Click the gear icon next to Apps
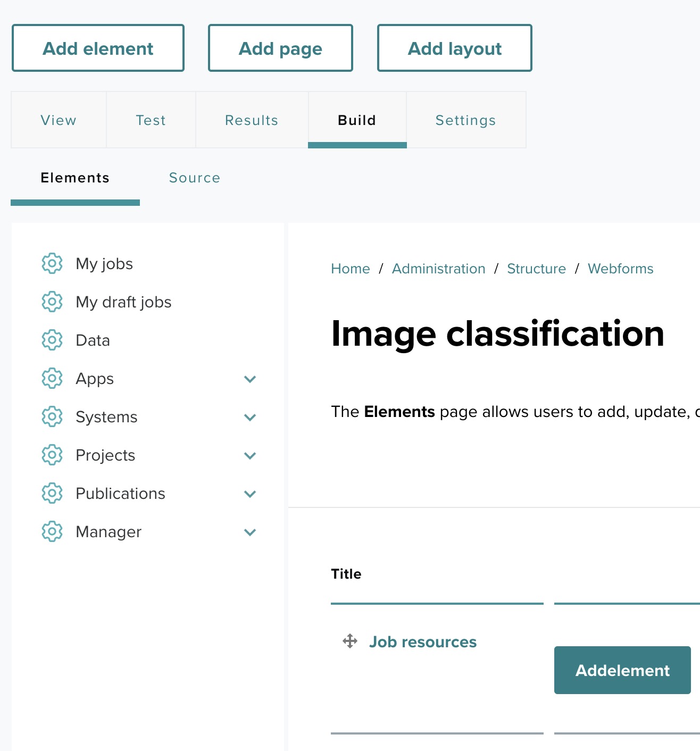700x751 pixels. tap(52, 379)
